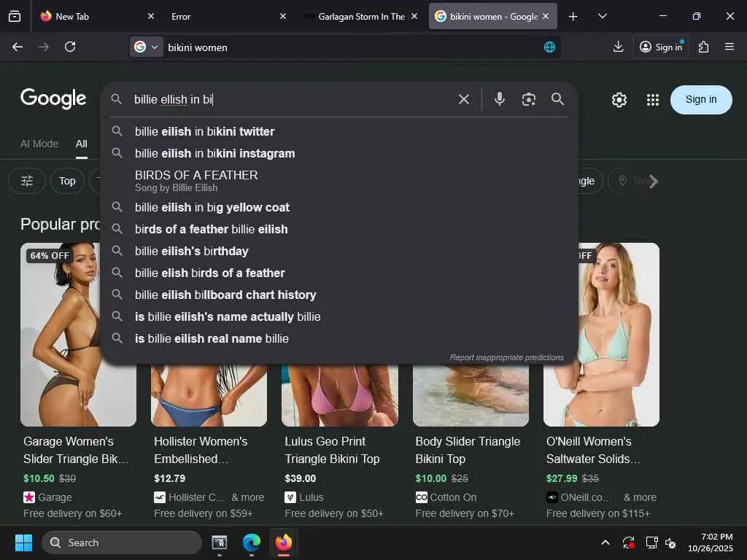This screenshot has width=747, height=560.
Task: Click the blue Google Sign in button
Action: (701, 99)
